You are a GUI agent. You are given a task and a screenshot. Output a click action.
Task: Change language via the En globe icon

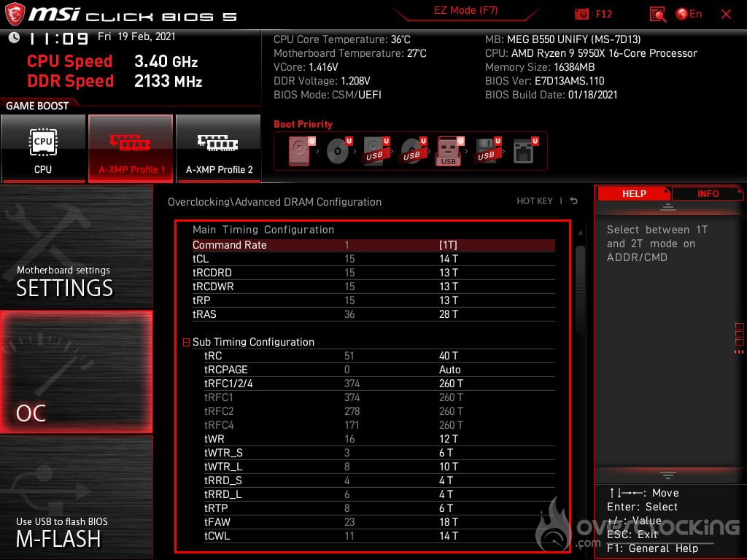point(689,14)
